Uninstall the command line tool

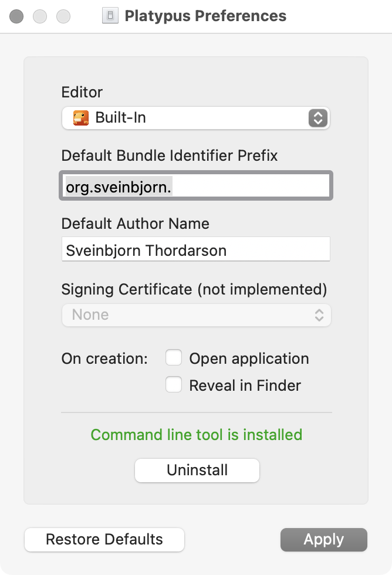click(197, 471)
